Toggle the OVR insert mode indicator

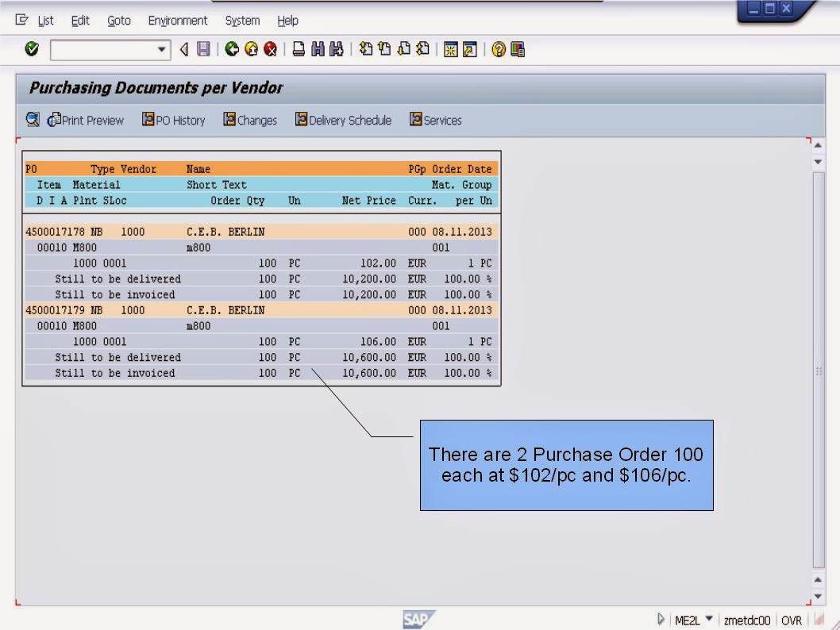(792, 620)
